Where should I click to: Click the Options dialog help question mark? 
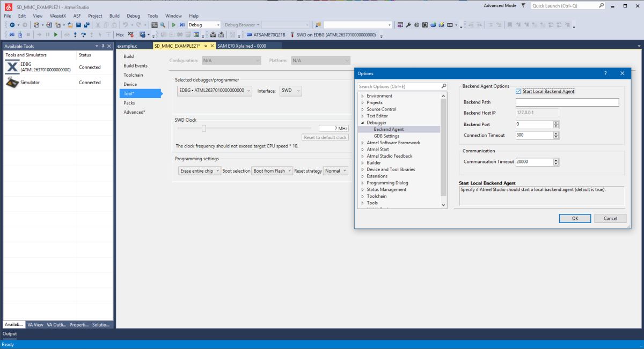tap(605, 73)
